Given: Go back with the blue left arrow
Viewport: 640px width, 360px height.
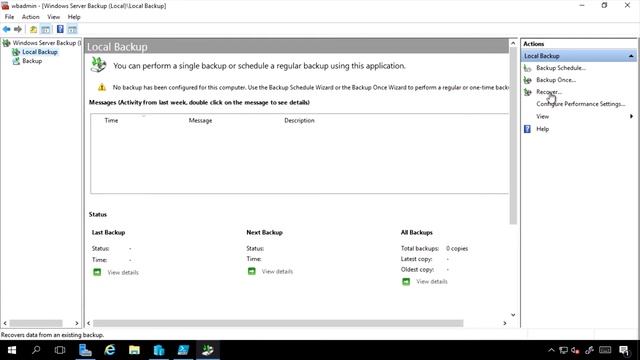Looking at the screenshot, I should (x=7, y=29).
